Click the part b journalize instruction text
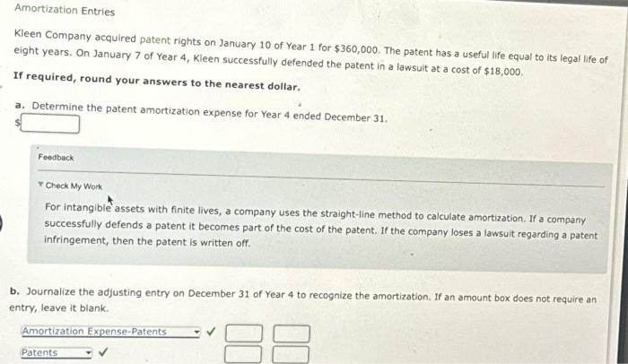The height and width of the screenshot is (364, 628). (x=303, y=300)
